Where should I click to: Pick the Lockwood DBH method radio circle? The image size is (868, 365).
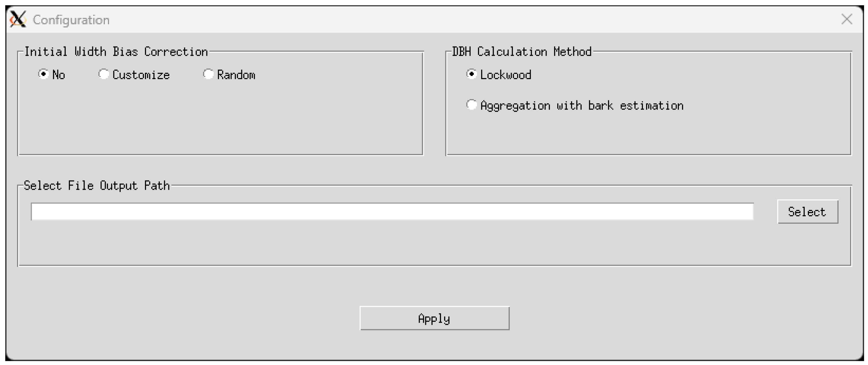(471, 74)
